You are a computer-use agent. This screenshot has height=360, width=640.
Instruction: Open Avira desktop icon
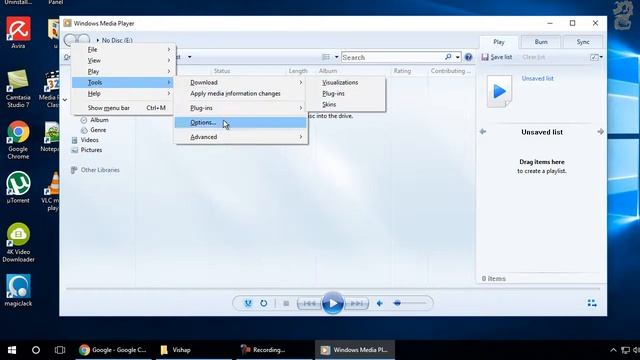[x=18, y=33]
